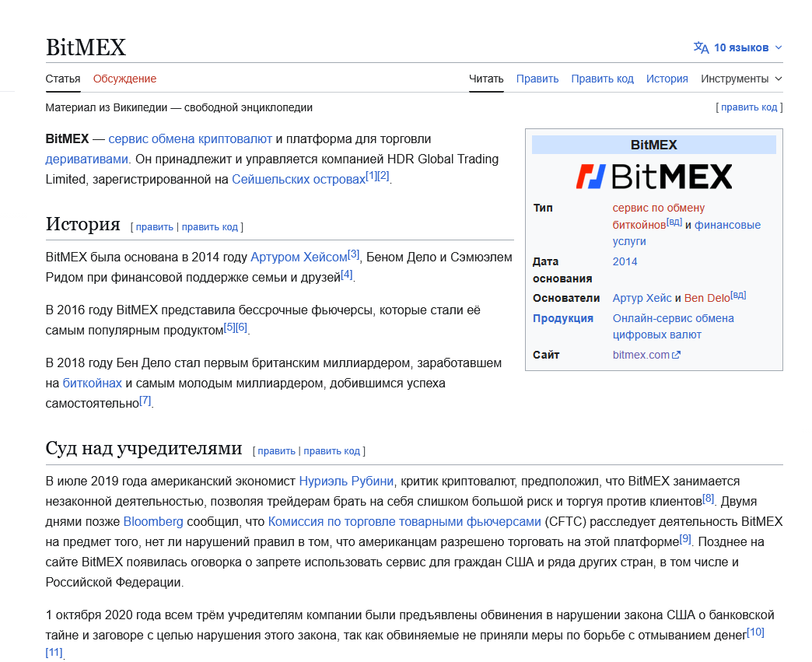Click footnote reference [5]
This screenshot has width=812, height=662.
[x=229, y=327]
